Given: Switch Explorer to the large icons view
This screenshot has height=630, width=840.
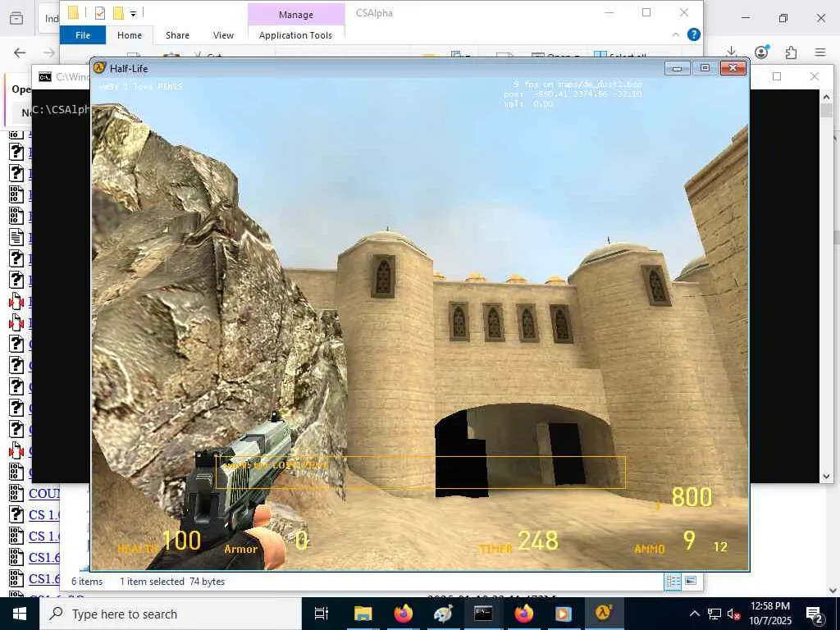Looking at the screenshot, I should (x=691, y=582).
